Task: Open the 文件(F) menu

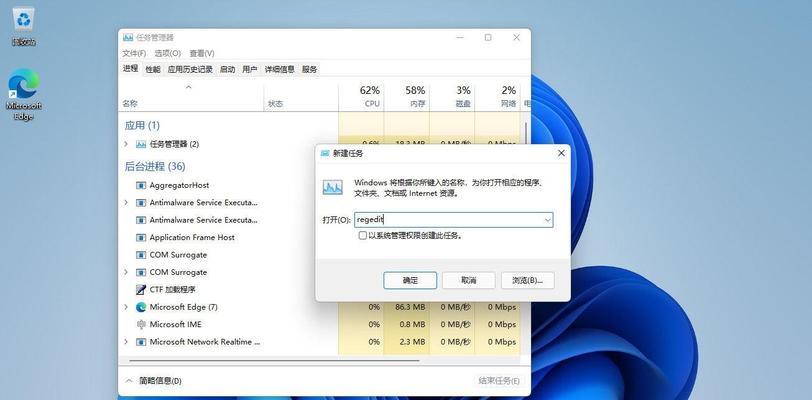Action: click(134, 53)
